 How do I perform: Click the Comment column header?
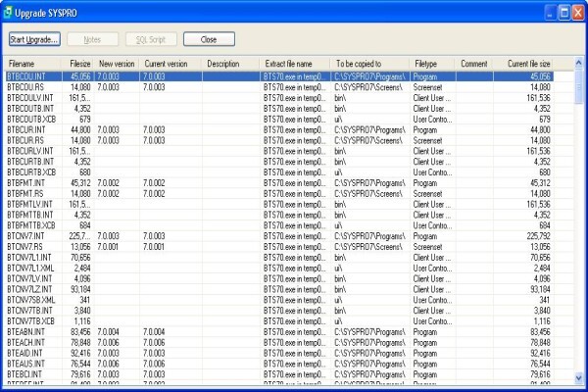[x=474, y=64]
